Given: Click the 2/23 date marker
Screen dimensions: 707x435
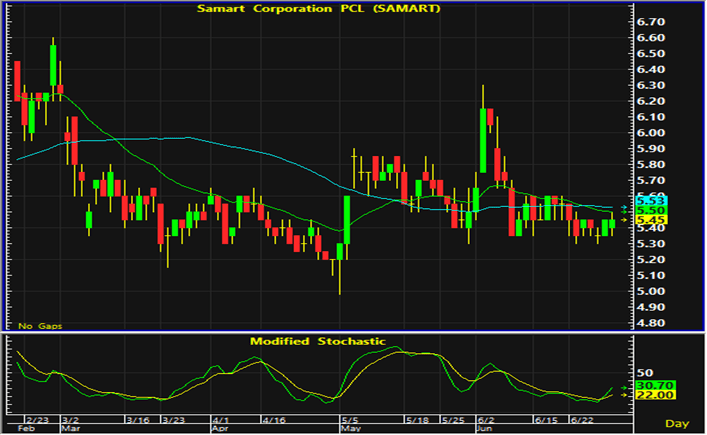Looking at the screenshot, I should (37, 420).
